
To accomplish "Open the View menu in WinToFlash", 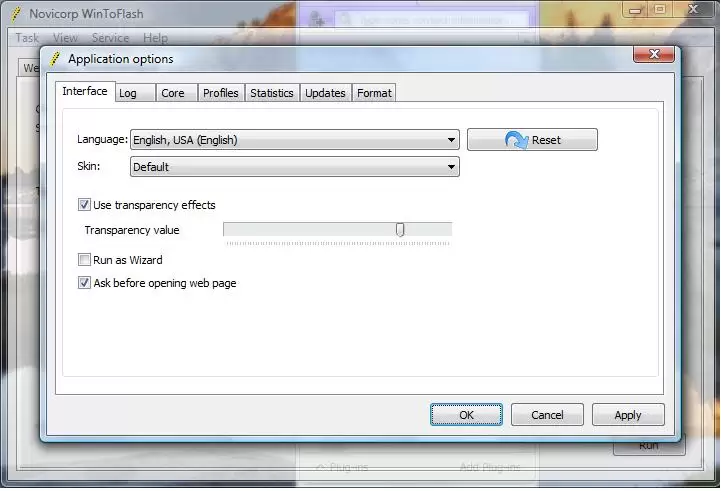I will coord(65,38).
